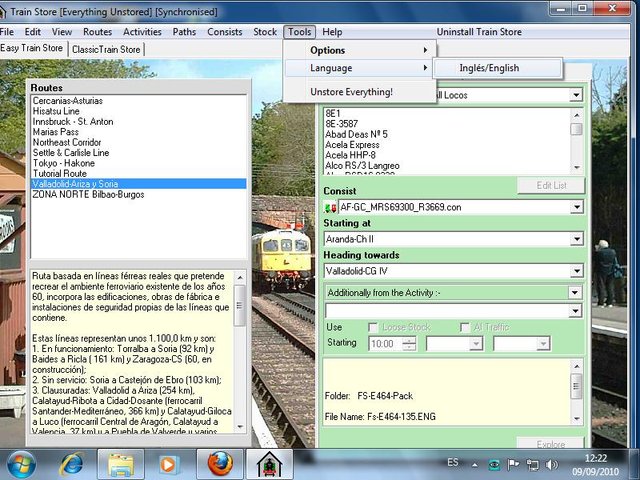
Task: Switch to the Classic Train Store tab
Action: click(106, 49)
